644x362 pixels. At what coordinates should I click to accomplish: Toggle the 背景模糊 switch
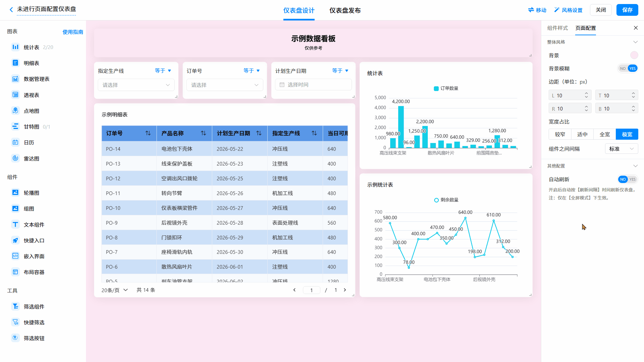(628, 69)
